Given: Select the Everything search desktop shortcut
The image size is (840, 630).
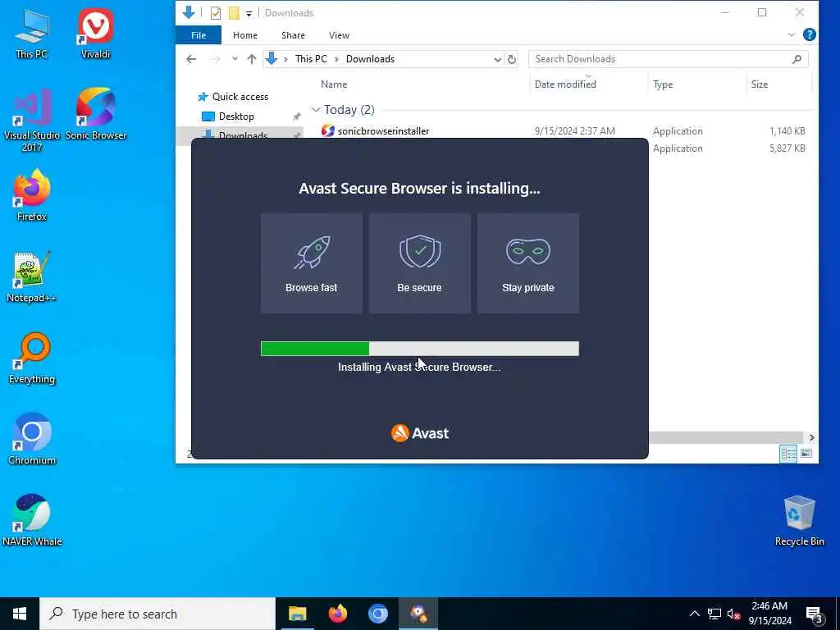Looking at the screenshot, I should [x=32, y=358].
